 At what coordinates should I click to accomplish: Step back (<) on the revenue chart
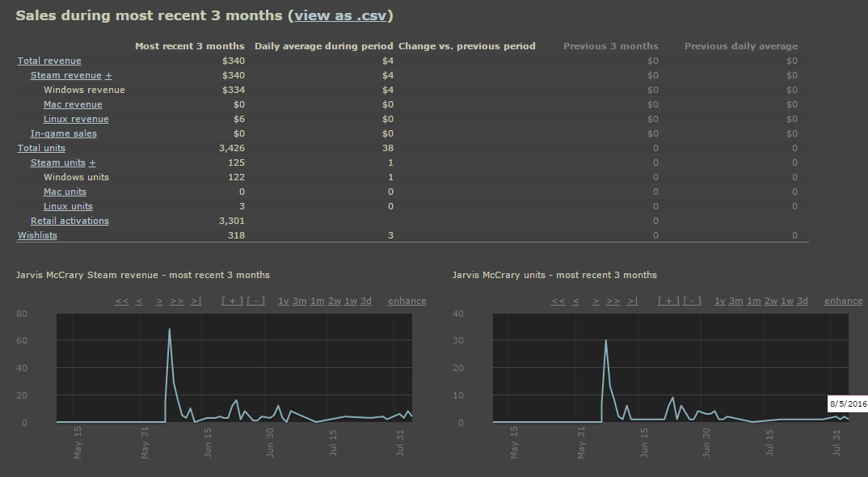(140, 301)
